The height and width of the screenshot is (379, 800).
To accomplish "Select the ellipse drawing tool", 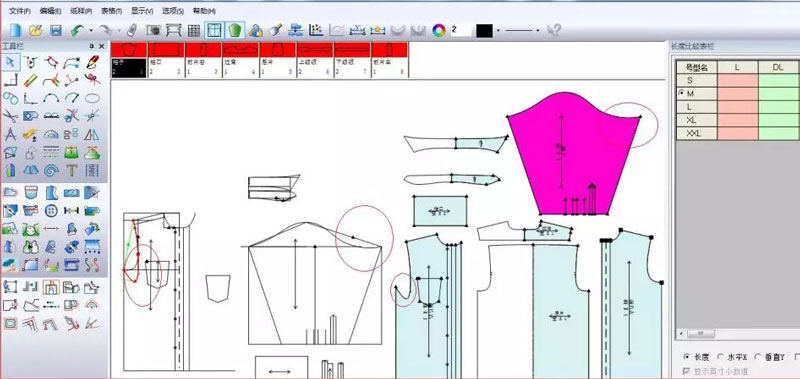I will tap(92, 97).
